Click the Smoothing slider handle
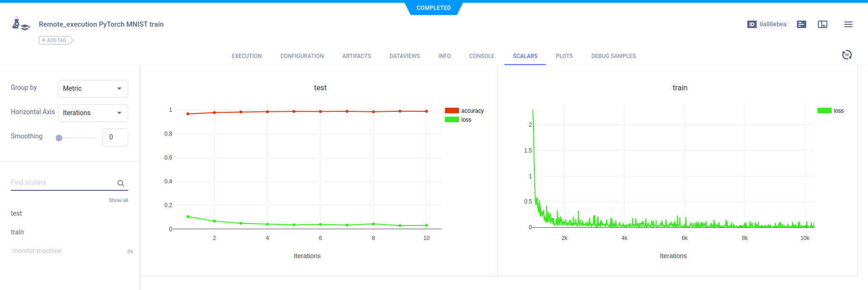 click(59, 138)
